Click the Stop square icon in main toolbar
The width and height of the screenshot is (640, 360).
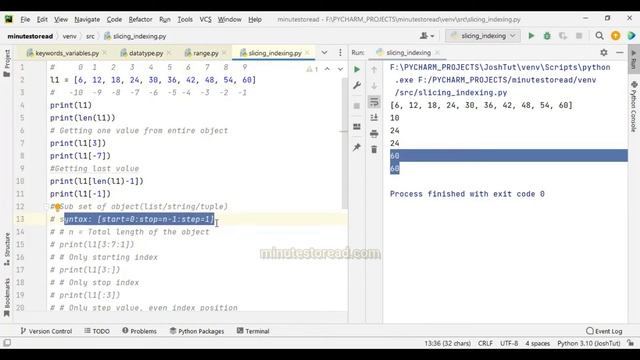[579, 36]
